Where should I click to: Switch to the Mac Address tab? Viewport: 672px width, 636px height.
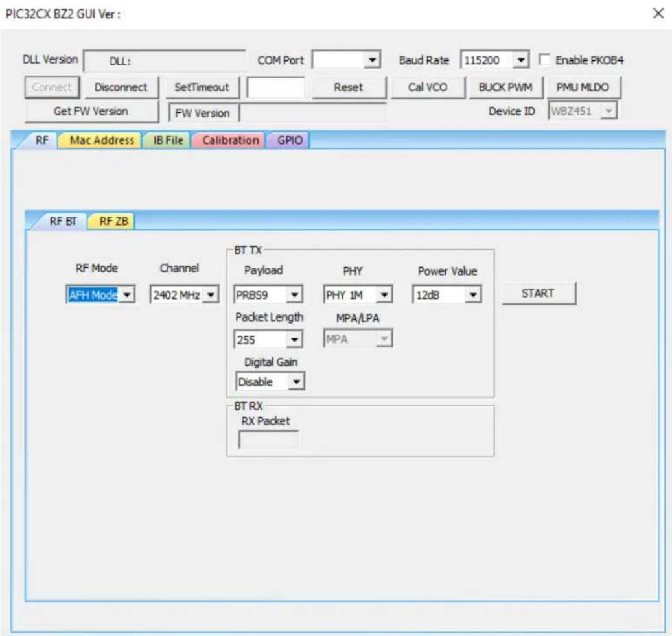[x=101, y=140]
